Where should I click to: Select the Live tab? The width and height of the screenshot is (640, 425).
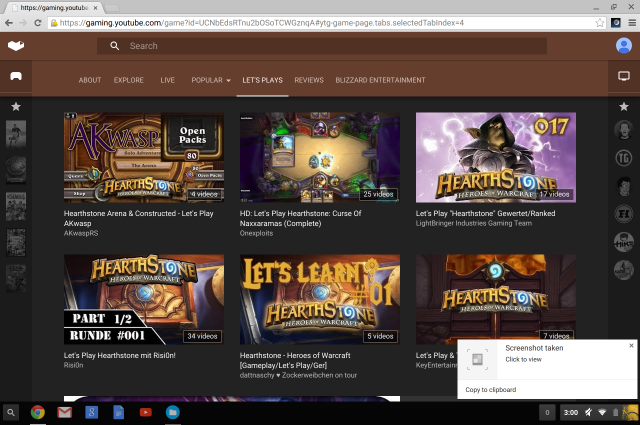pos(167,80)
